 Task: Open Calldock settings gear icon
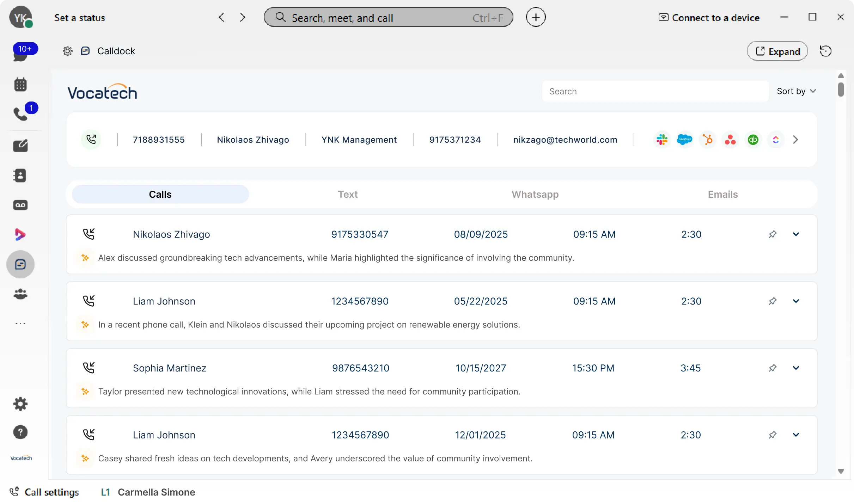tap(67, 51)
